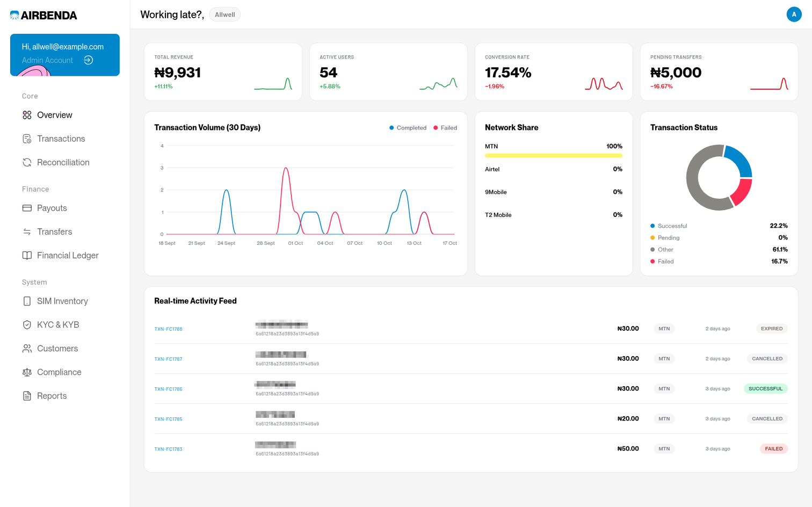Open the user avatar 'A' menu
812x507 pixels.
click(x=794, y=15)
